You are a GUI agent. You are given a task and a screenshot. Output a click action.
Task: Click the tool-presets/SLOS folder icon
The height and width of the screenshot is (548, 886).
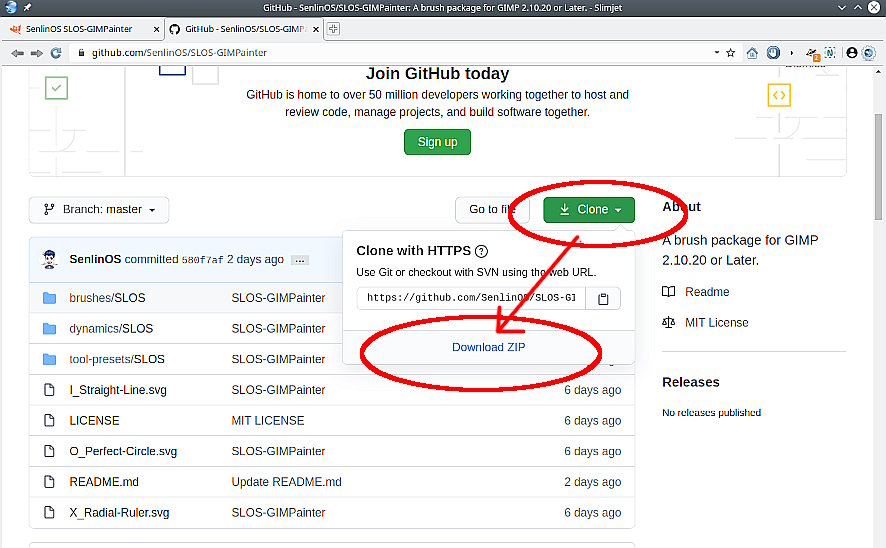50,359
